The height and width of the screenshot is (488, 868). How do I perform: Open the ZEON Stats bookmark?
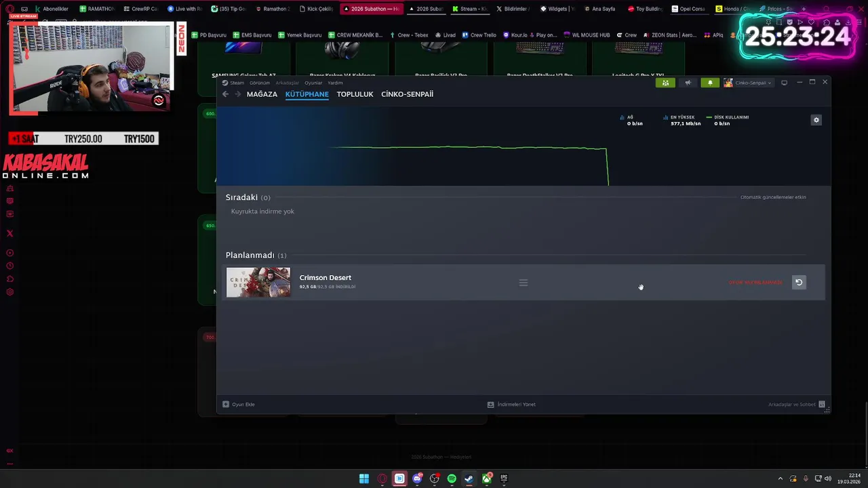point(669,35)
